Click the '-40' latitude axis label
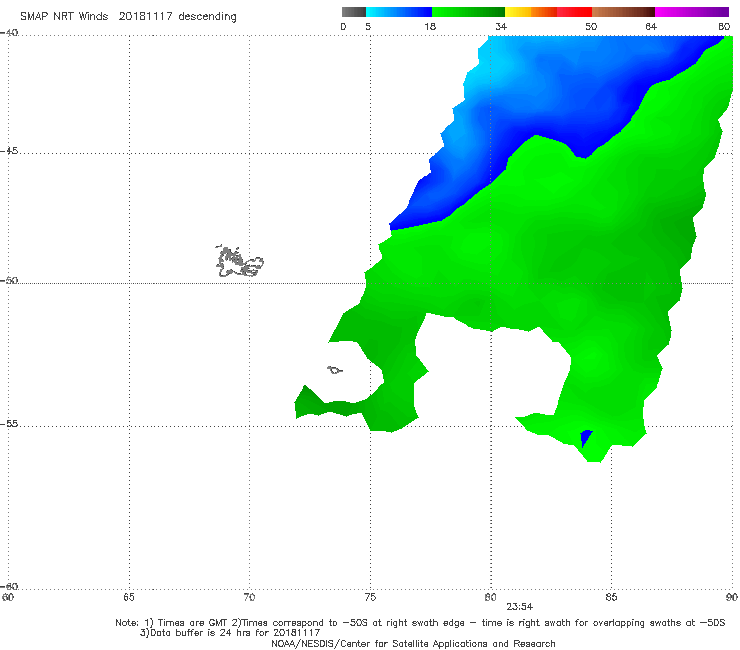This screenshot has width=740, height=650. [x=9, y=33]
